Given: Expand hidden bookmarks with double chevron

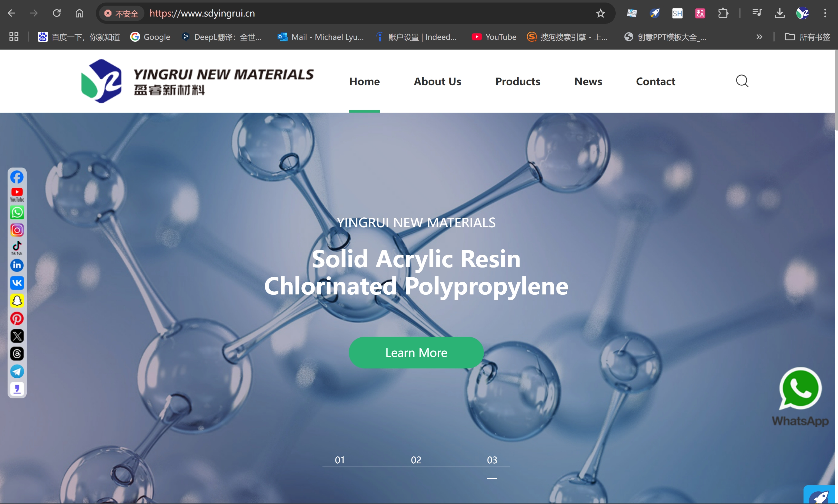Looking at the screenshot, I should tap(759, 37).
